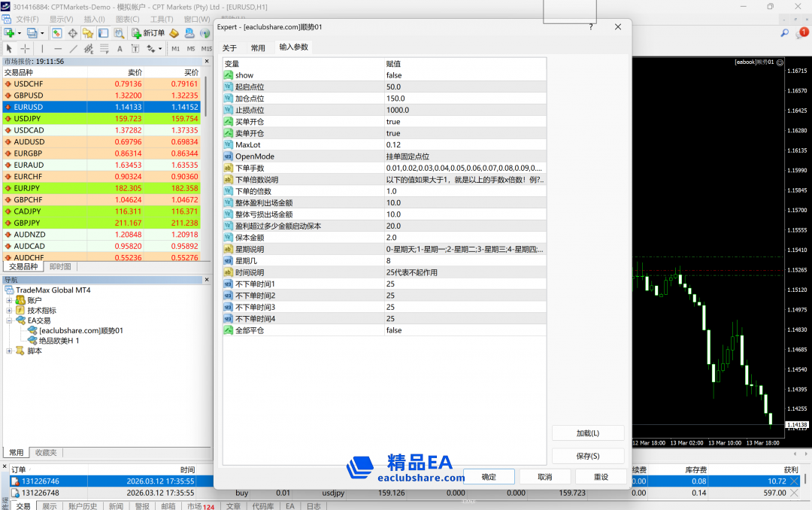This screenshot has height=510, width=812.
Task: Pick the horizontal line drawing tool
Action: point(58,49)
